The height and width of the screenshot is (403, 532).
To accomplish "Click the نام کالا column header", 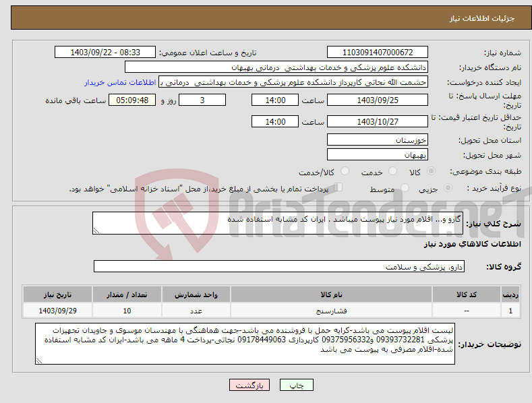I will [331, 294].
